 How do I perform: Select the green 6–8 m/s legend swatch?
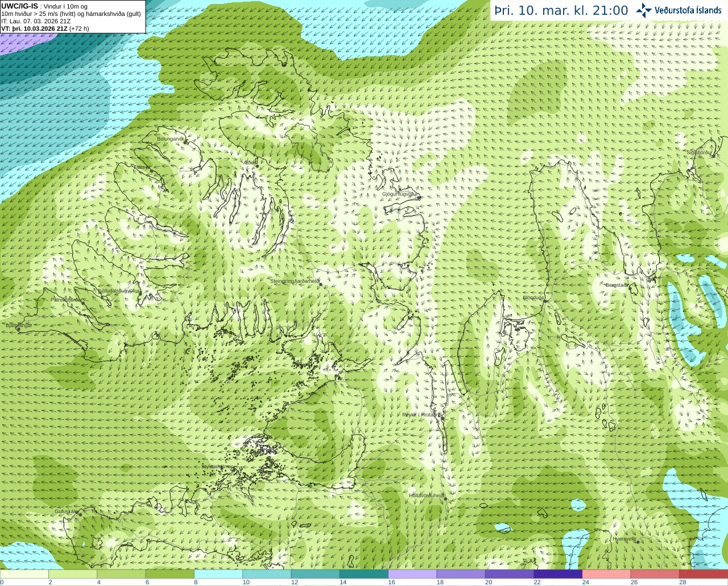tap(169, 574)
